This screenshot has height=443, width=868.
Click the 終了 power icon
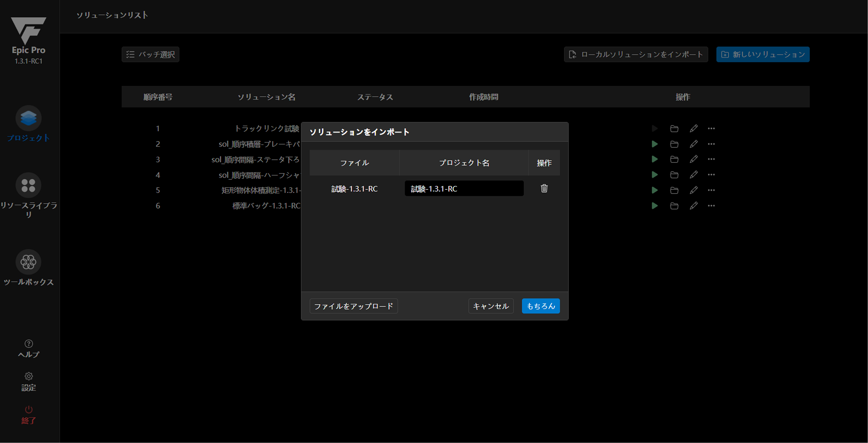pyautogui.click(x=29, y=410)
